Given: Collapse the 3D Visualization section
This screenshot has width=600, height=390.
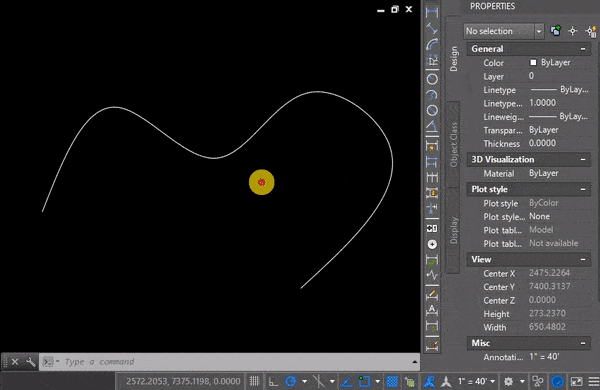Looking at the screenshot, I should (583, 160).
